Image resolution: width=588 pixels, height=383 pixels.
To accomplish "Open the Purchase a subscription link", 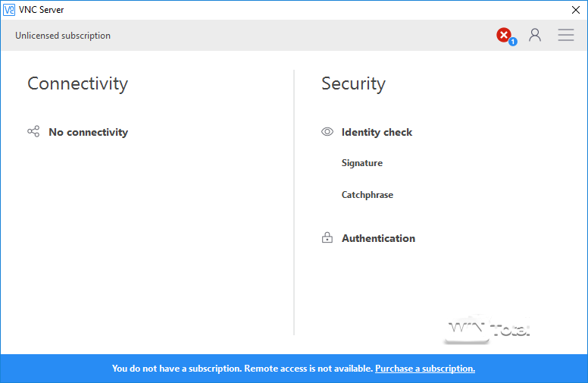I will [x=424, y=369].
